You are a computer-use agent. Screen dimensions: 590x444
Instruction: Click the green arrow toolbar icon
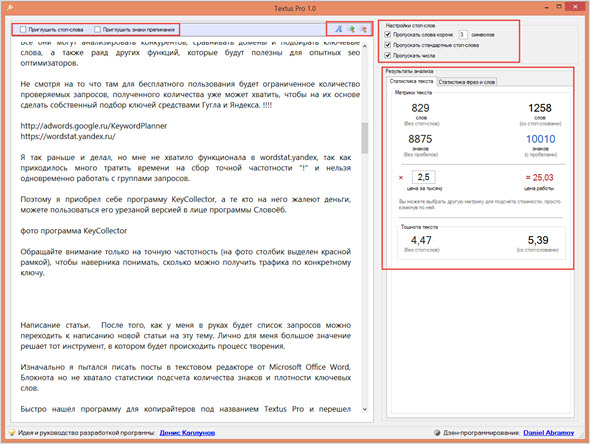[351, 29]
